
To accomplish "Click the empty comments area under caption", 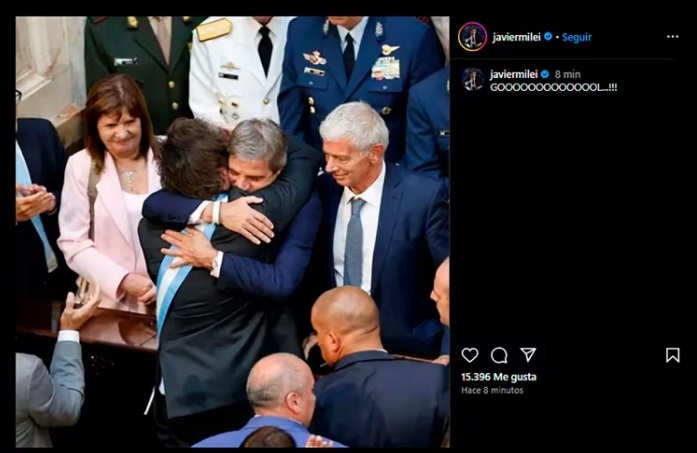I will click(569, 213).
